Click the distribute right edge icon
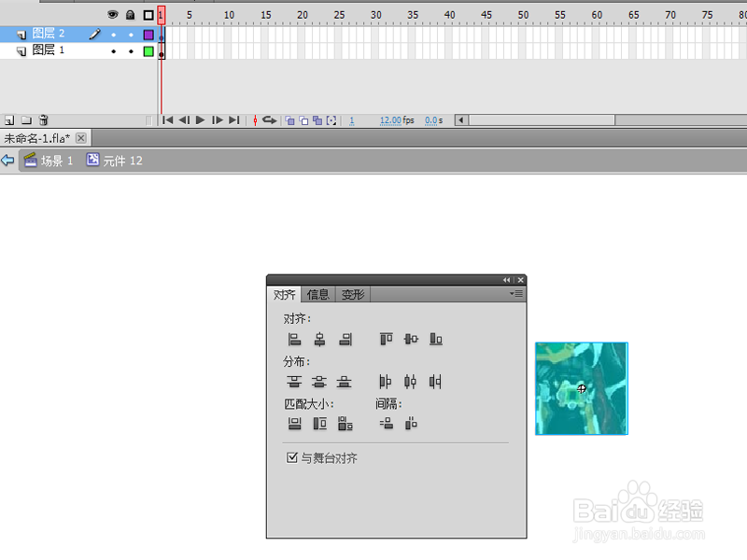 click(435, 382)
